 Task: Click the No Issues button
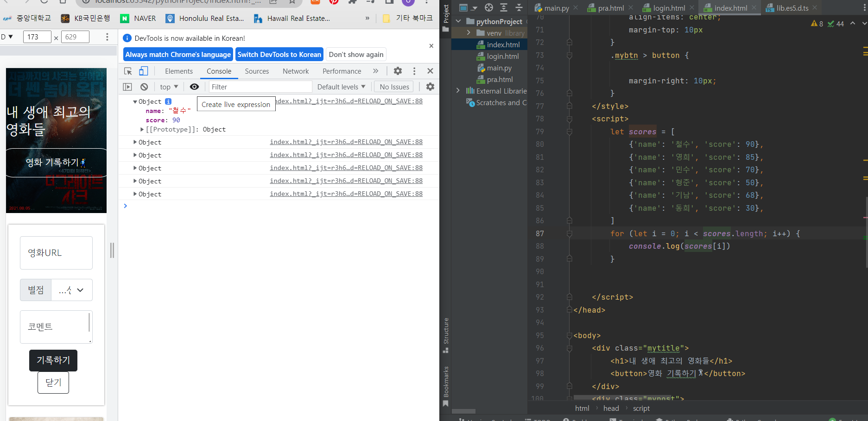[394, 87]
